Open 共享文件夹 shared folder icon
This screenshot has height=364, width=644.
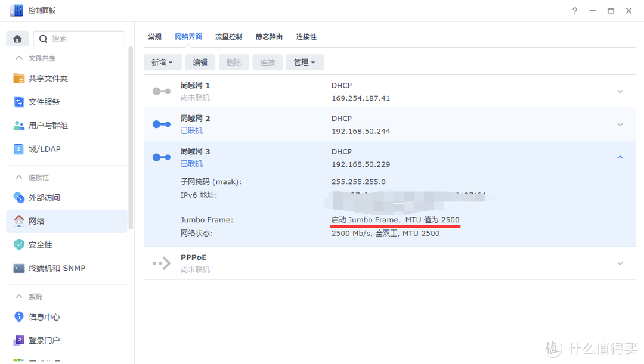point(19,79)
